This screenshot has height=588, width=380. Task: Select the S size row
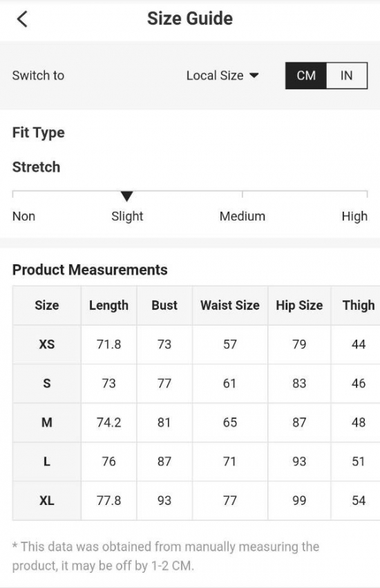pos(196,383)
